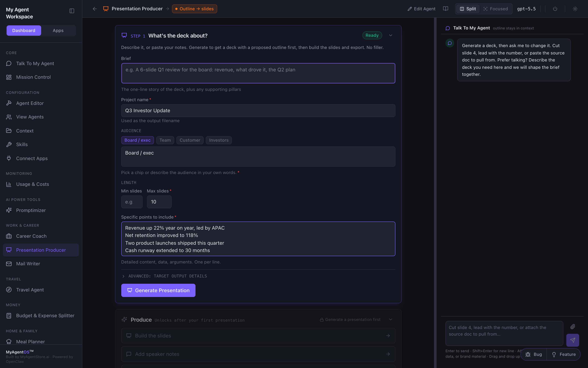Image resolution: width=588 pixels, height=368 pixels.
Task: Click the power icon in top bar
Action: pyautogui.click(x=555, y=9)
